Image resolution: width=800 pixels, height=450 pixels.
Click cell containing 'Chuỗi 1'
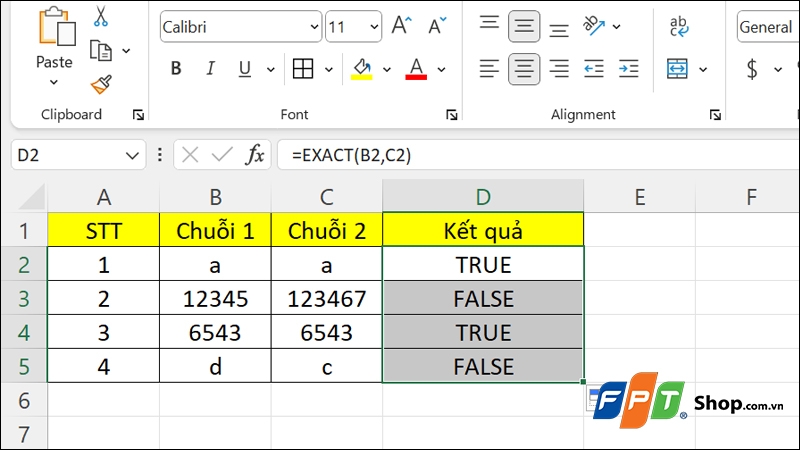click(x=215, y=231)
